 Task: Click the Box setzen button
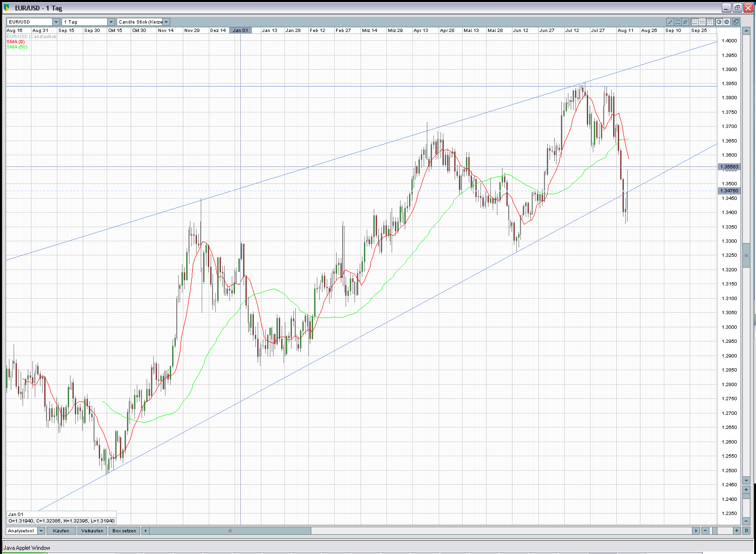(x=124, y=531)
